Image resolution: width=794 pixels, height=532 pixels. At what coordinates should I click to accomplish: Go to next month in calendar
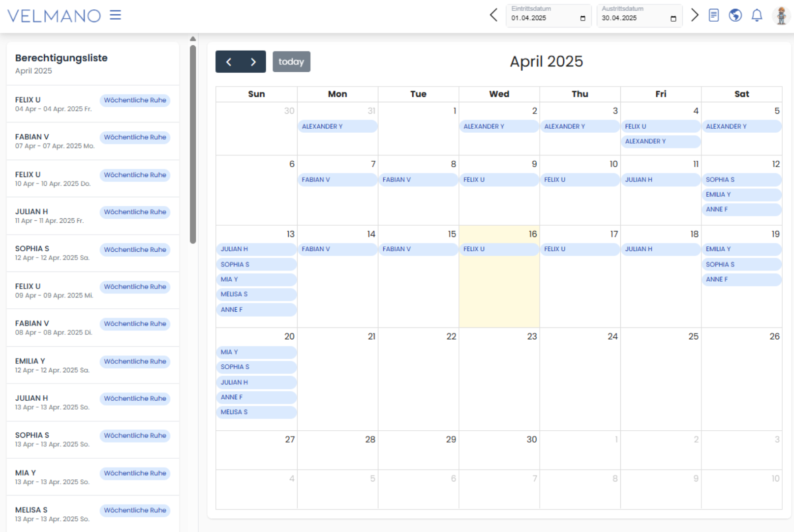tap(253, 62)
